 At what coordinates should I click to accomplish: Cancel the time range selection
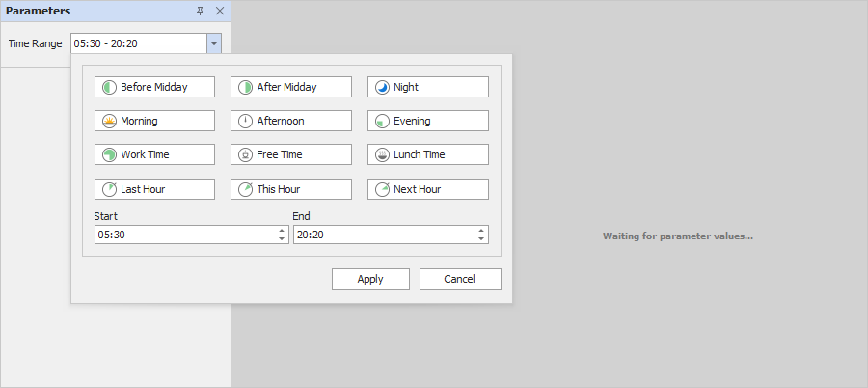tap(460, 279)
